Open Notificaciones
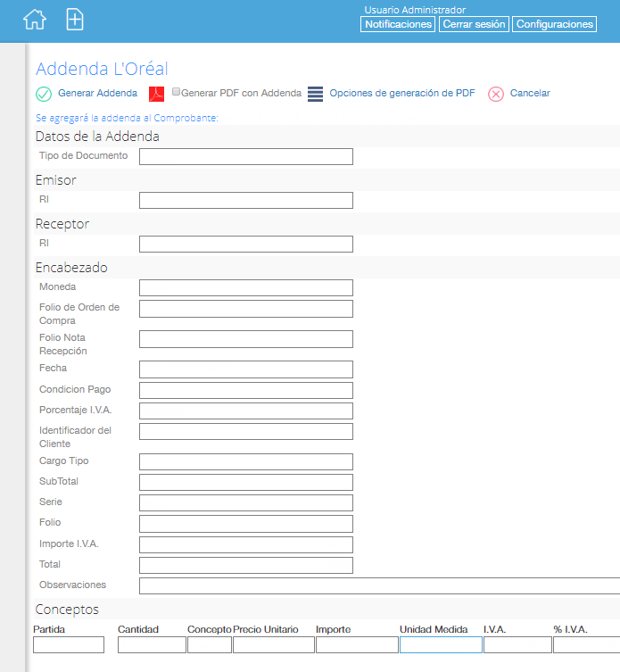620x672 pixels. pyautogui.click(x=398, y=24)
